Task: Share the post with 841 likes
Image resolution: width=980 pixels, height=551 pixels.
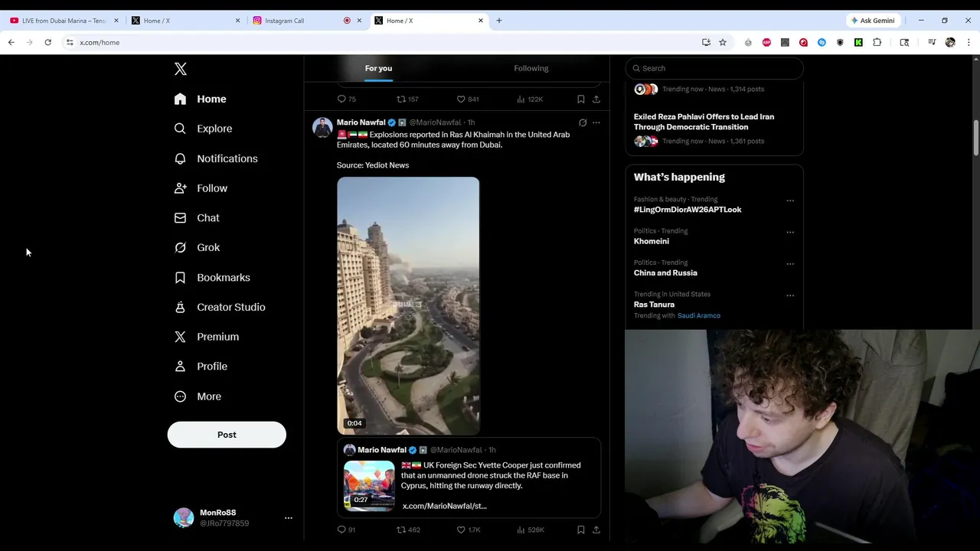Action: pos(596,99)
